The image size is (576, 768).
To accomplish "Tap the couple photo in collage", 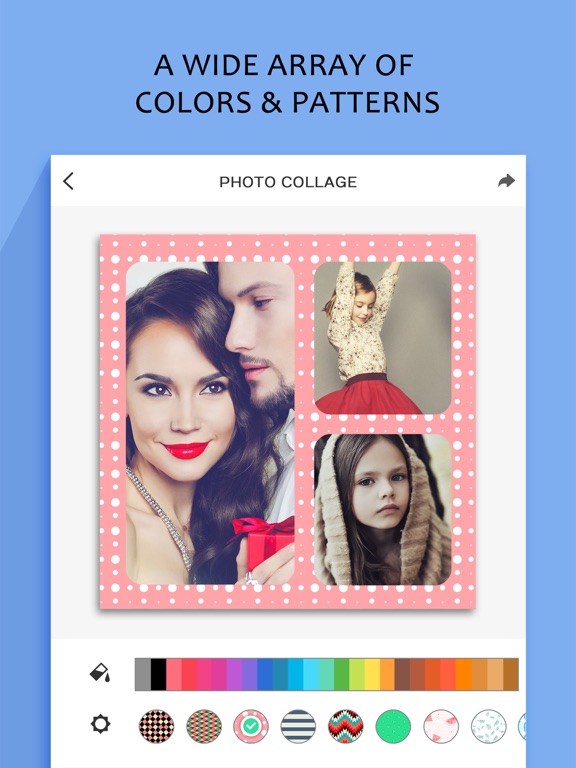I will pos(210,423).
